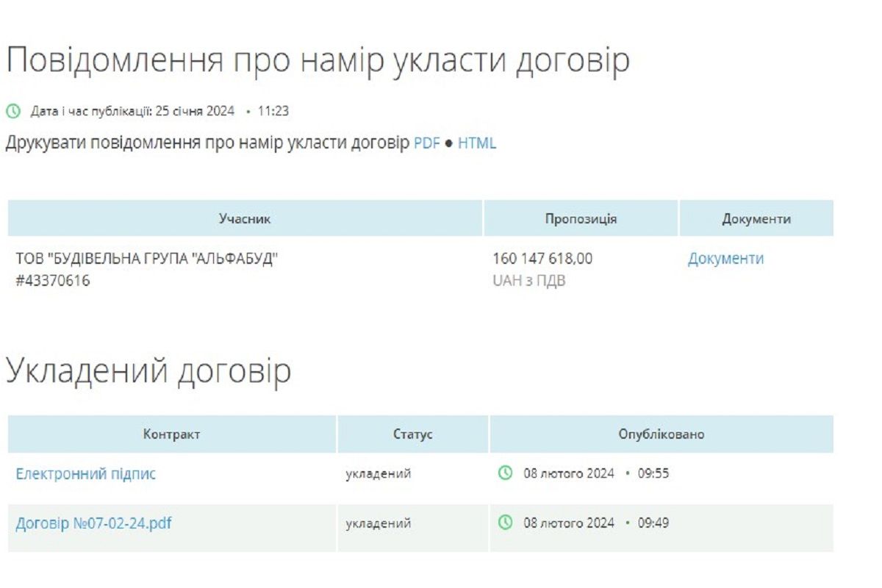This screenshot has height=588, width=882.
Task: Open the Електронний підпис contract entry
Action: click(85, 473)
